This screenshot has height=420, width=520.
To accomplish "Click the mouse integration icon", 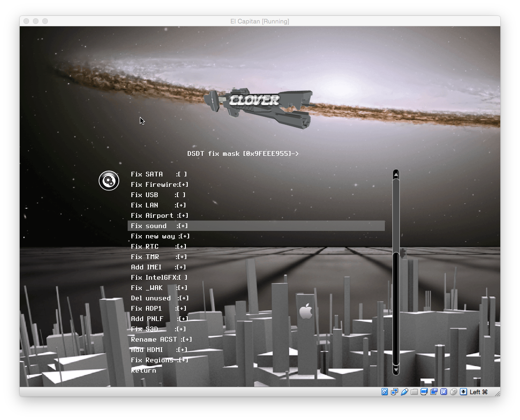I will [453, 392].
